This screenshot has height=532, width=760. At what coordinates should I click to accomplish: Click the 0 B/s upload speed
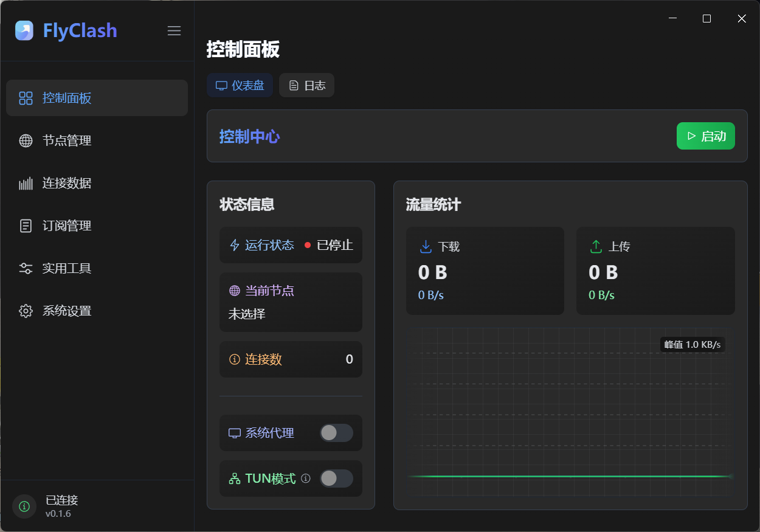click(x=602, y=295)
